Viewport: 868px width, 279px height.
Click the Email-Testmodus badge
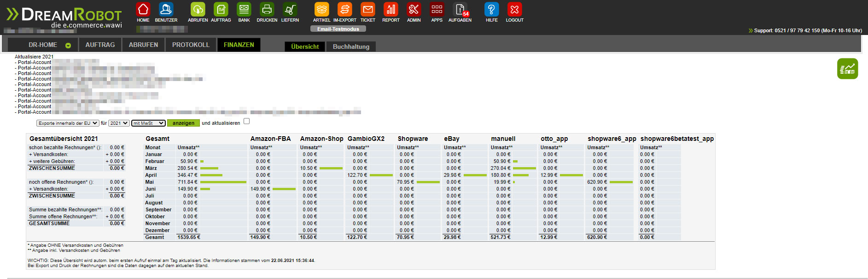[x=338, y=29]
